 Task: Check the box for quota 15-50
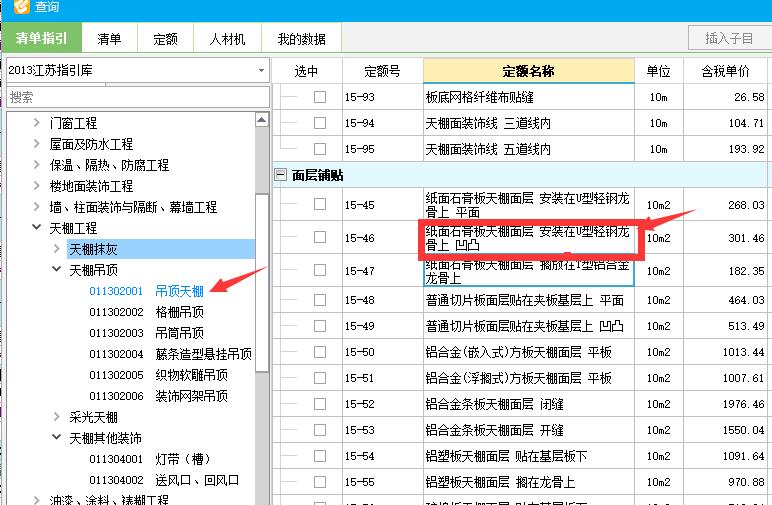pos(320,352)
